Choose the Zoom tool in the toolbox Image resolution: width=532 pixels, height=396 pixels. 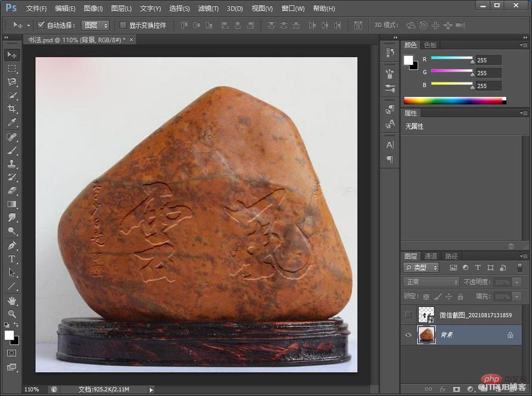tap(12, 314)
